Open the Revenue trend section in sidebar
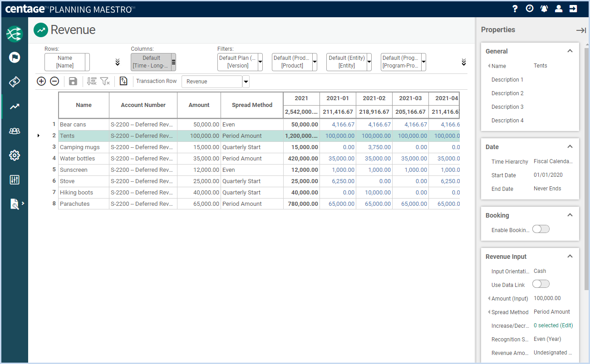Image resolution: width=590 pixels, height=364 pixels. [x=15, y=107]
